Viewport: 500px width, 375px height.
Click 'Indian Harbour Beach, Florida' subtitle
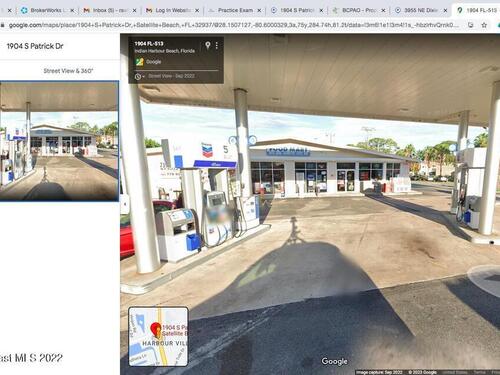point(165,51)
